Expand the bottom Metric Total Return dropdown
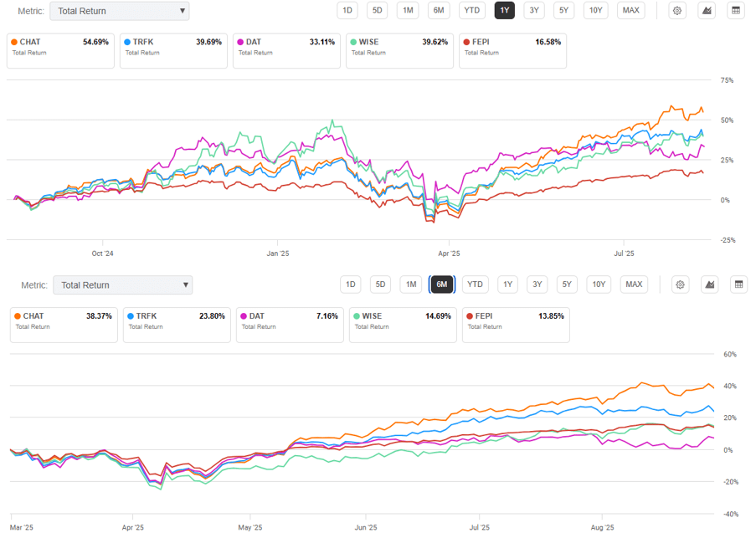The height and width of the screenshot is (538, 756). click(x=122, y=285)
